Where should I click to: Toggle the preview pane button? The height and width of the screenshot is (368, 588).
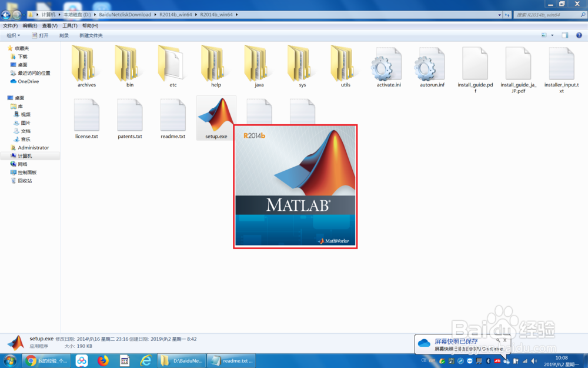click(x=564, y=35)
